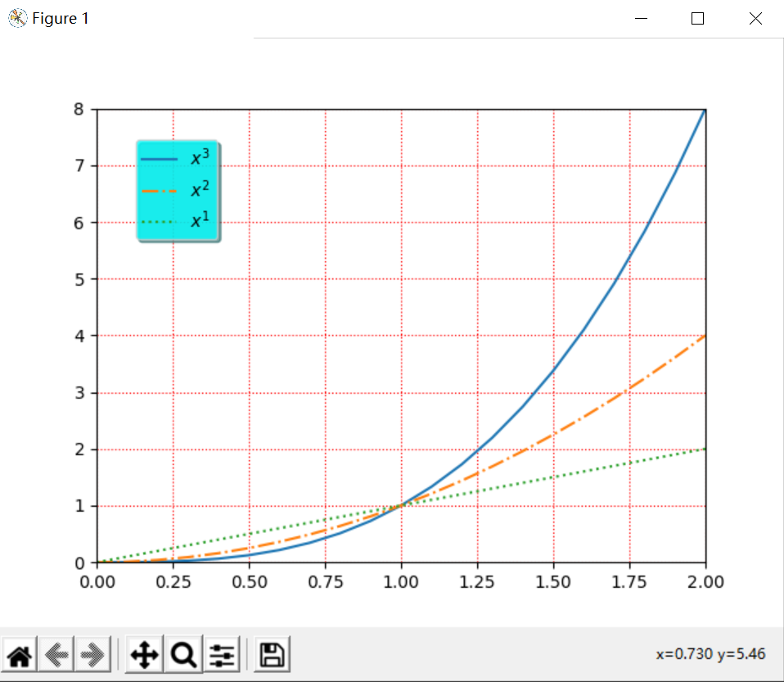Image resolution: width=784 pixels, height=682 pixels.
Task: Click the green dotted x¹ line
Action: click(573, 472)
